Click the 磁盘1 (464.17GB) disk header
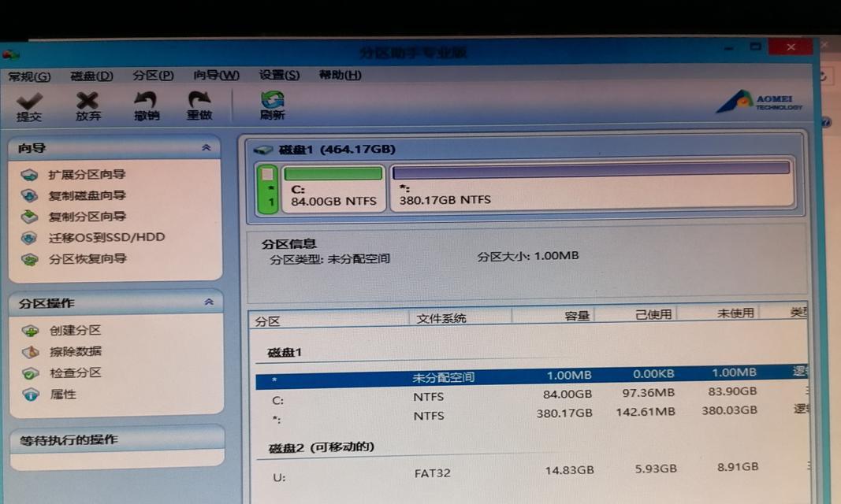This screenshot has width=841, height=504. 337,150
